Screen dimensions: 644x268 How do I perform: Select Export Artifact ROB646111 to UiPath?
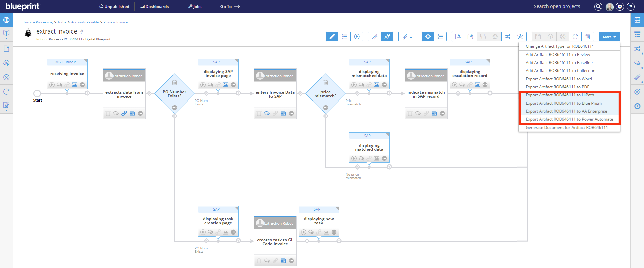click(559, 95)
